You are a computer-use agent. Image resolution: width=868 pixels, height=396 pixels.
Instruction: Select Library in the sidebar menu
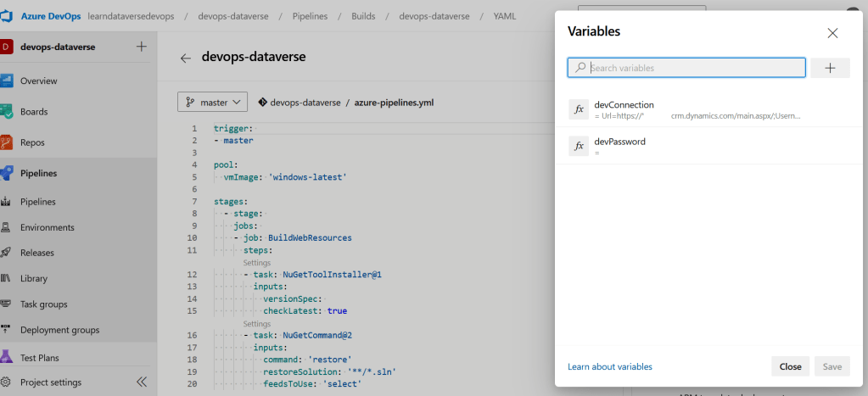tap(34, 278)
